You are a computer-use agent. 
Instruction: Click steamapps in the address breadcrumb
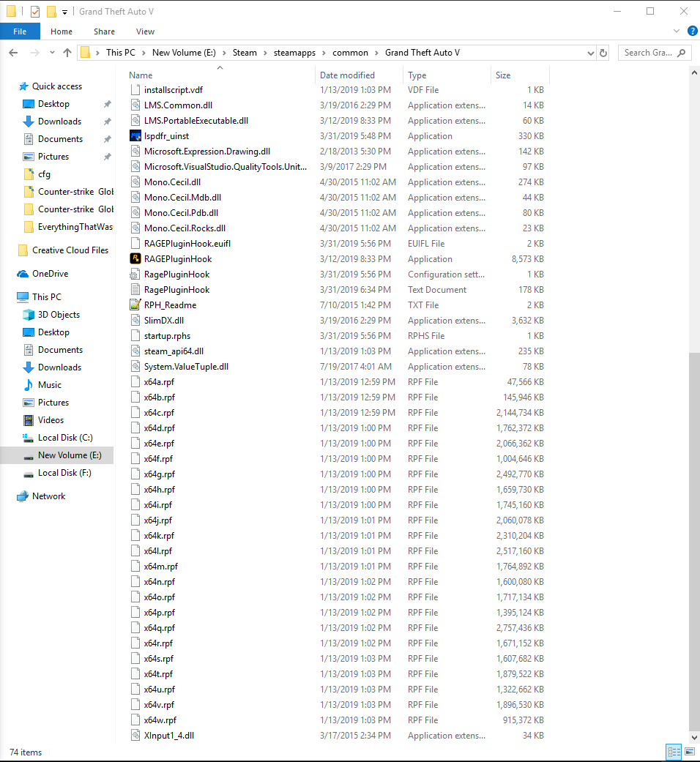[x=294, y=53]
